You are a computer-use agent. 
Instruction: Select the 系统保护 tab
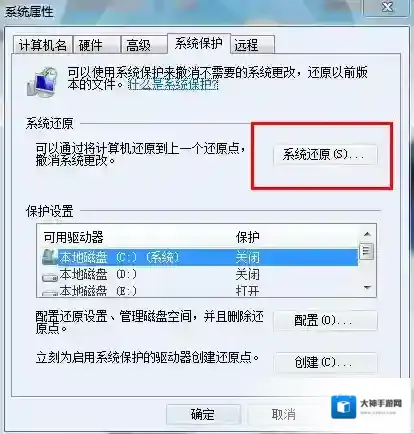199,44
